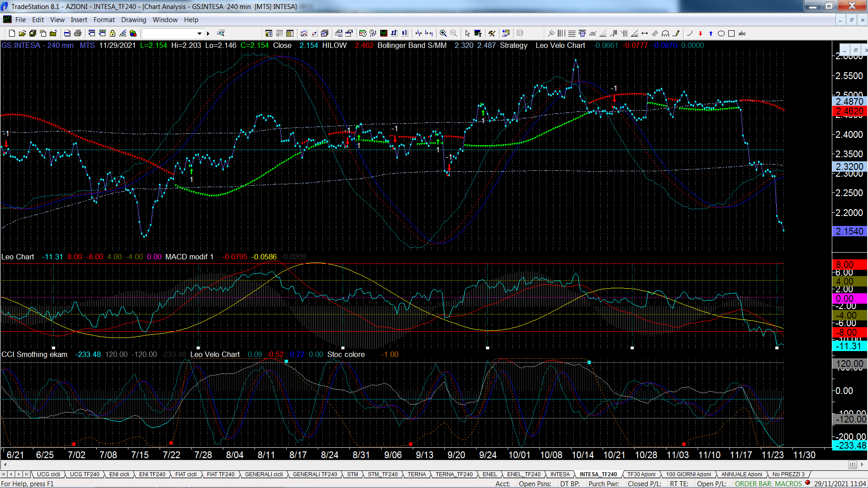Click the first-tab navigation arrow
868x488 pixels.
click(4, 474)
